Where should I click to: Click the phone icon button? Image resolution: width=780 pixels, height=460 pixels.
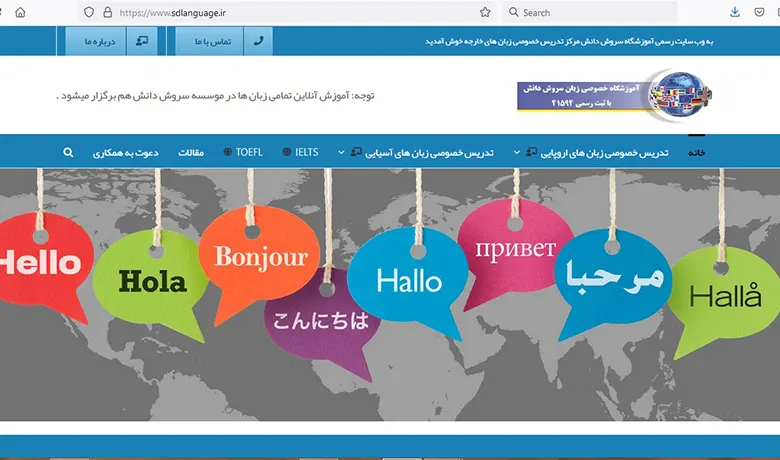pos(258,41)
